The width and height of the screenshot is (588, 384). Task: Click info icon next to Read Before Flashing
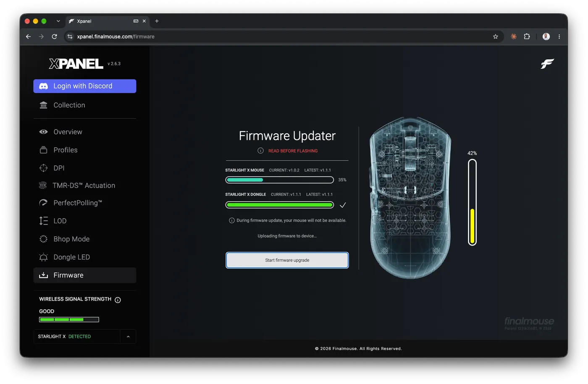click(260, 151)
